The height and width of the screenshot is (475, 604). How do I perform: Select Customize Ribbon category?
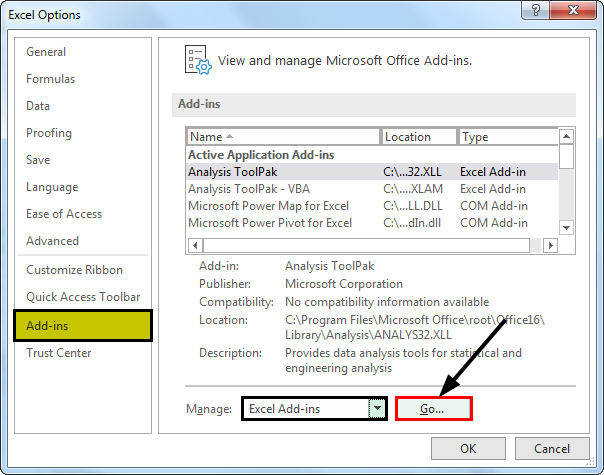pos(74,270)
